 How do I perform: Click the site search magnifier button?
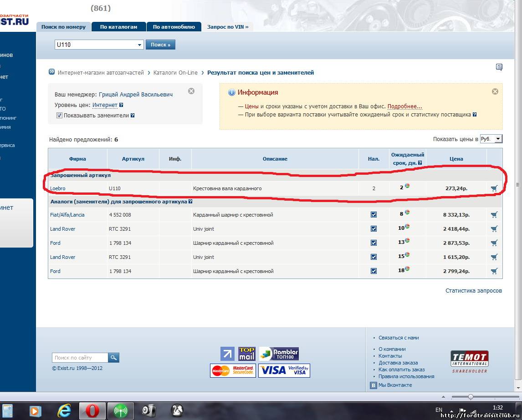click(113, 358)
